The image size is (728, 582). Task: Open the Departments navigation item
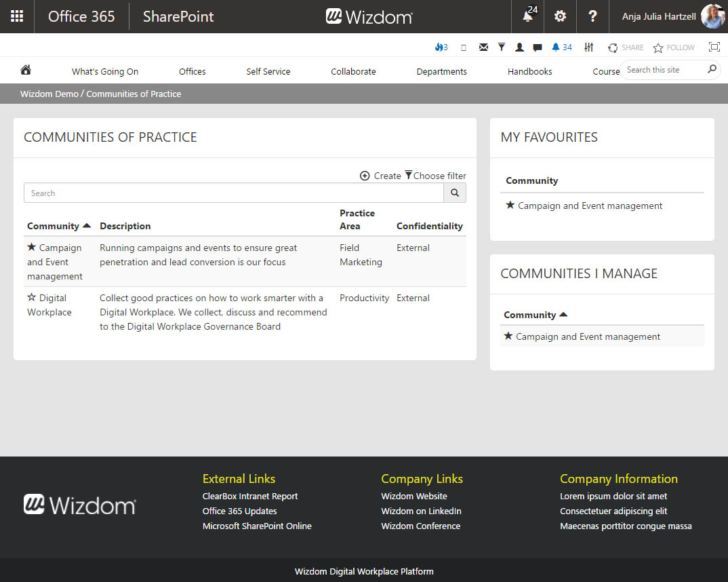(x=441, y=71)
